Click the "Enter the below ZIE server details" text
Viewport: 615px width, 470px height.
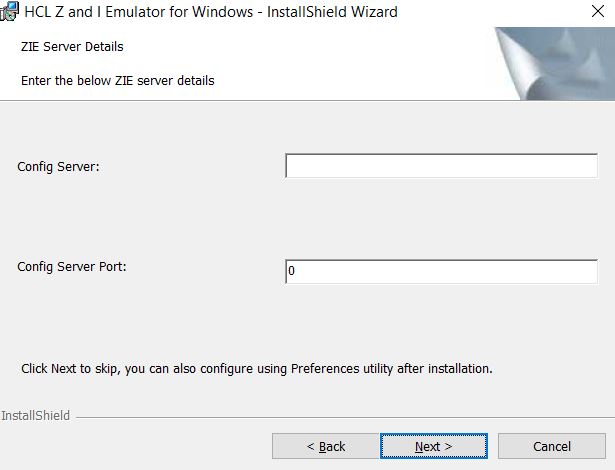[118, 80]
